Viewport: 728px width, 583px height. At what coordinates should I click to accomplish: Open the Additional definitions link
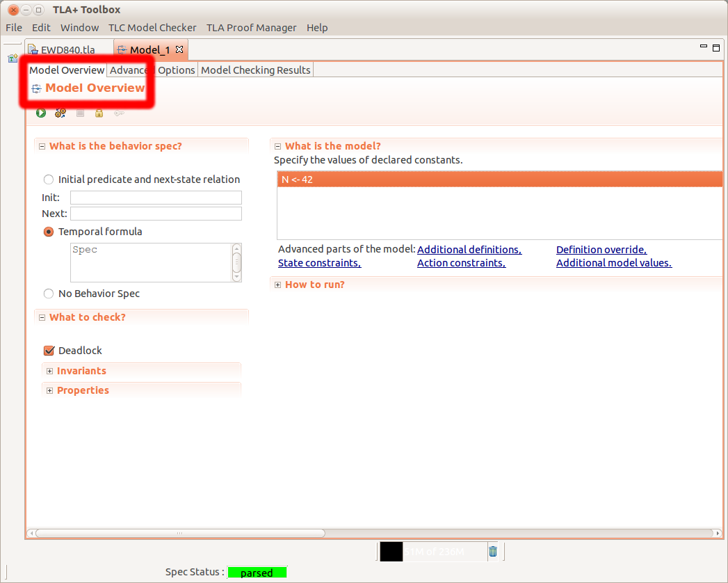tap(469, 250)
